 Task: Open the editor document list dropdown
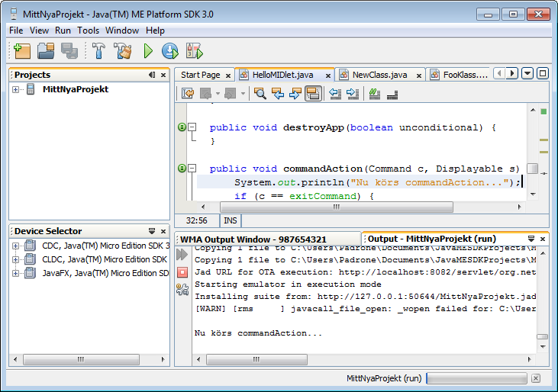pyautogui.click(x=527, y=73)
